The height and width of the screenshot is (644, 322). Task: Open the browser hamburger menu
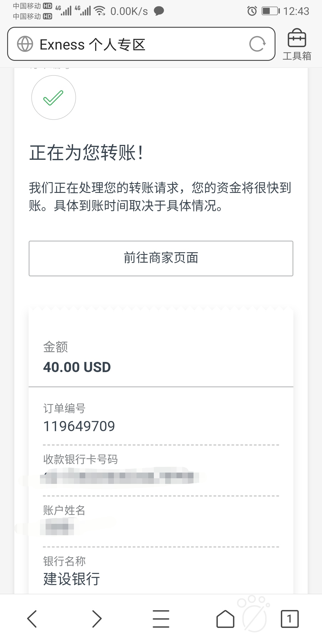(x=161, y=619)
